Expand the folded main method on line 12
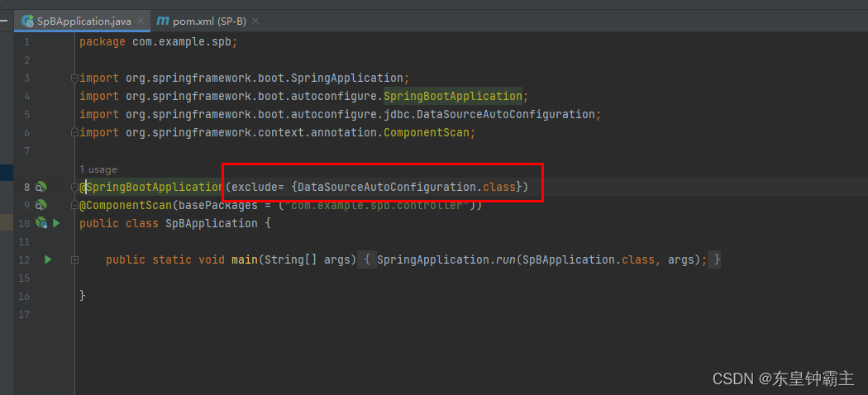 pyautogui.click(x=74, y=259)
